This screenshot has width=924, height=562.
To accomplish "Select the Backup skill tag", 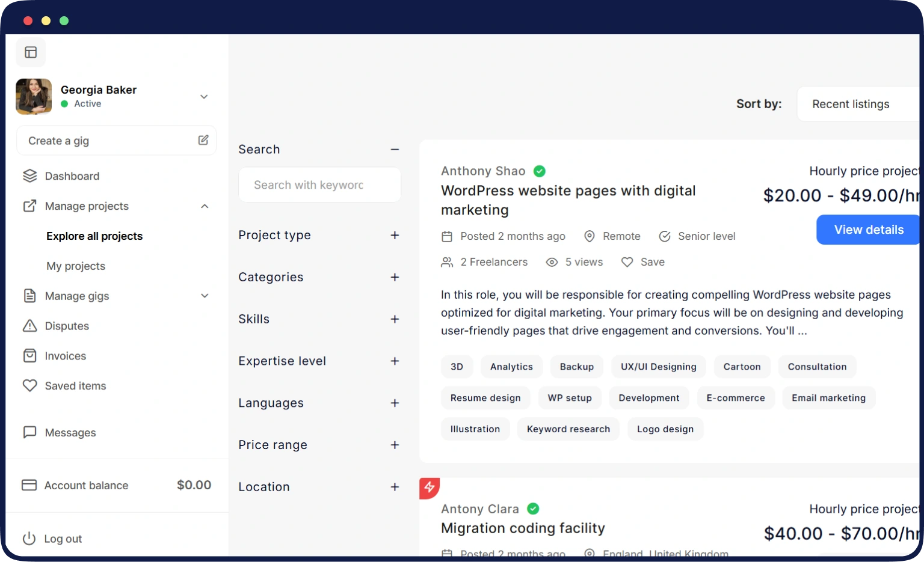I will tap(577, 367).
